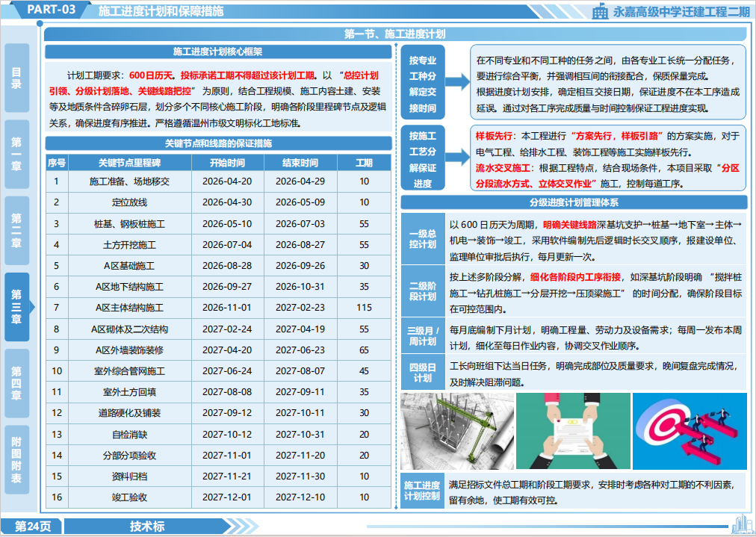Click the current-chapter pointer on 第三章 tab
The height and width of the screenshot is (537, 756).
point(32,307)
